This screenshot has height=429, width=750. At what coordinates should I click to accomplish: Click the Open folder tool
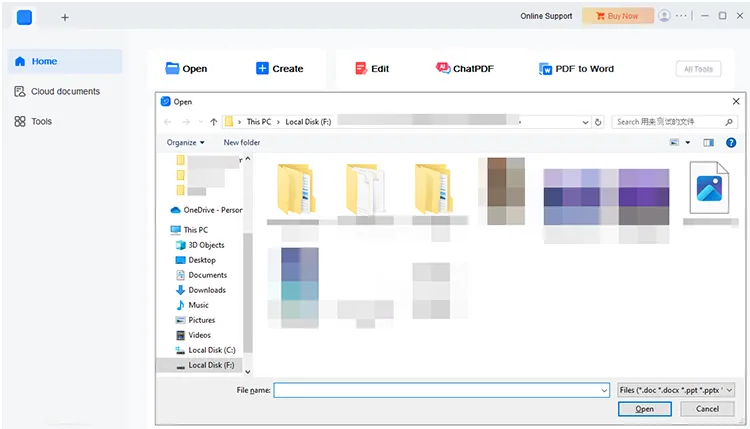tap(186, 68)
